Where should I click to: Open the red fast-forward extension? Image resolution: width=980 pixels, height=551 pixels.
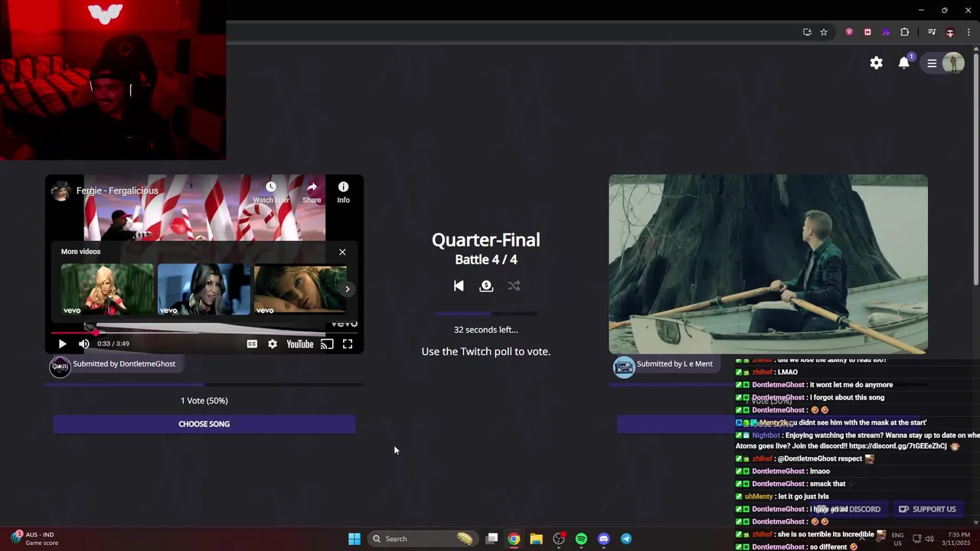click(x=867, y=32)
